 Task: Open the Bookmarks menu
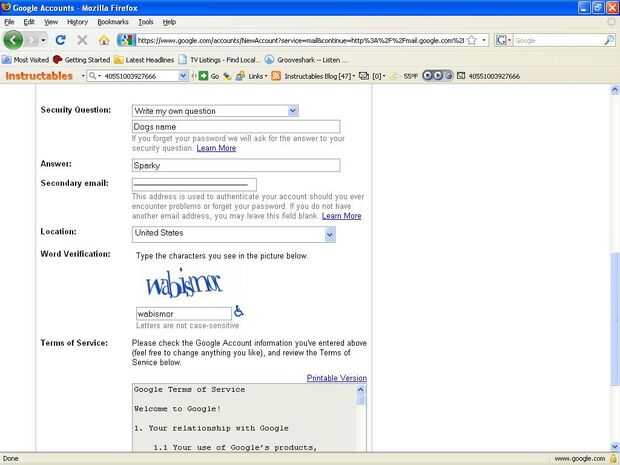point(113,22)
